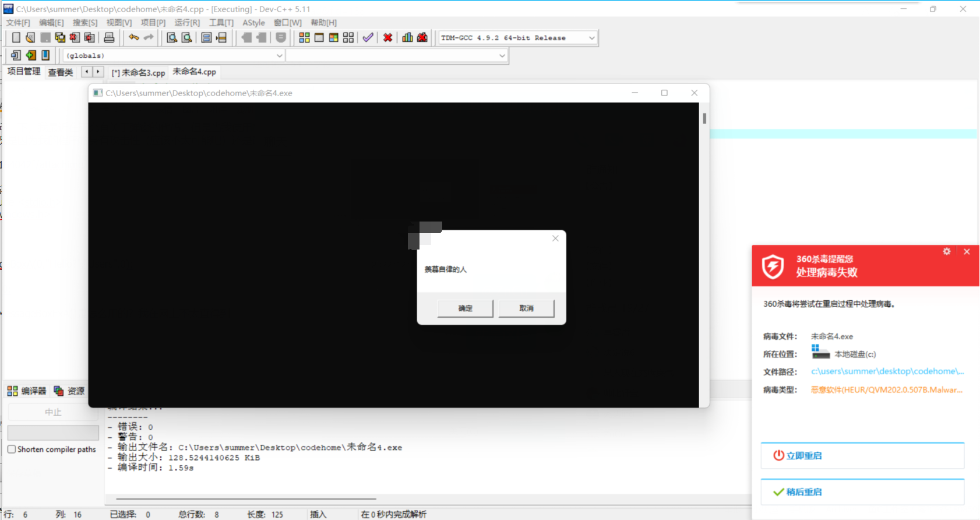Screen dimensions: 980x520
Task: Click 取消 in the message dialog
Action: pyautogui.click(x=526, y=308)
